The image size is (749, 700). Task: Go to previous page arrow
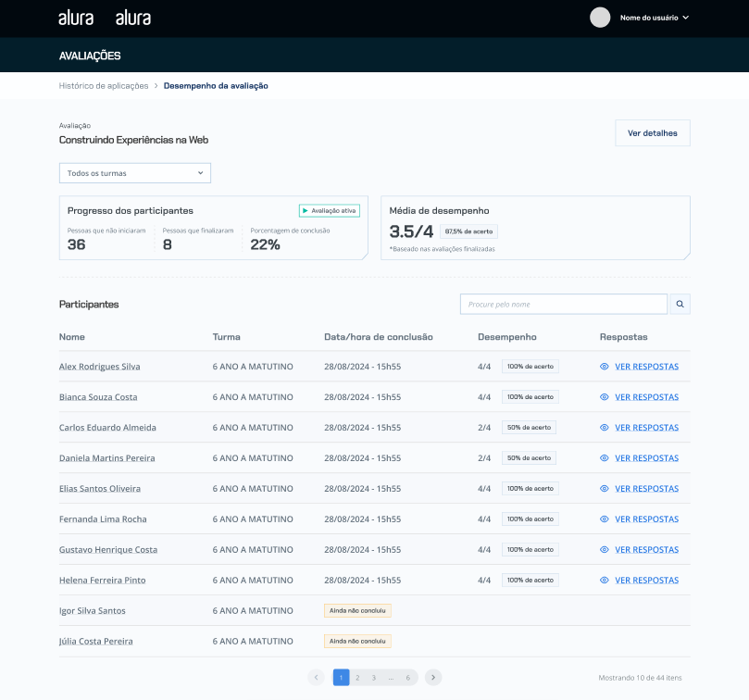click(x=317, y=678)
